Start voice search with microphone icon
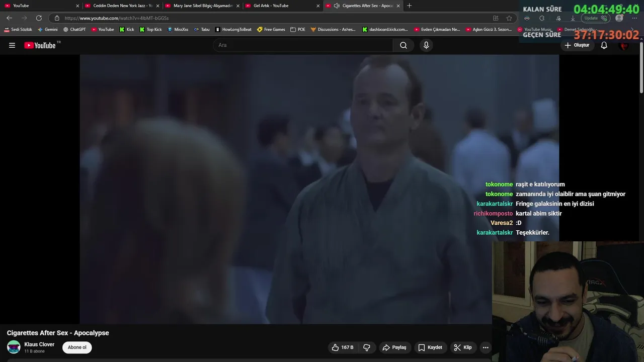644x362 pixels. 426,45
